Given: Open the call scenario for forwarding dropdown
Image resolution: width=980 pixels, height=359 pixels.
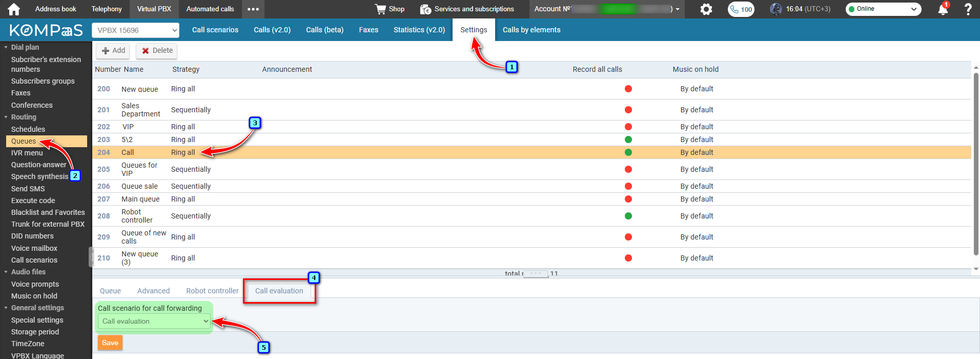Looking at the screenshot, I should coord(154,322).
